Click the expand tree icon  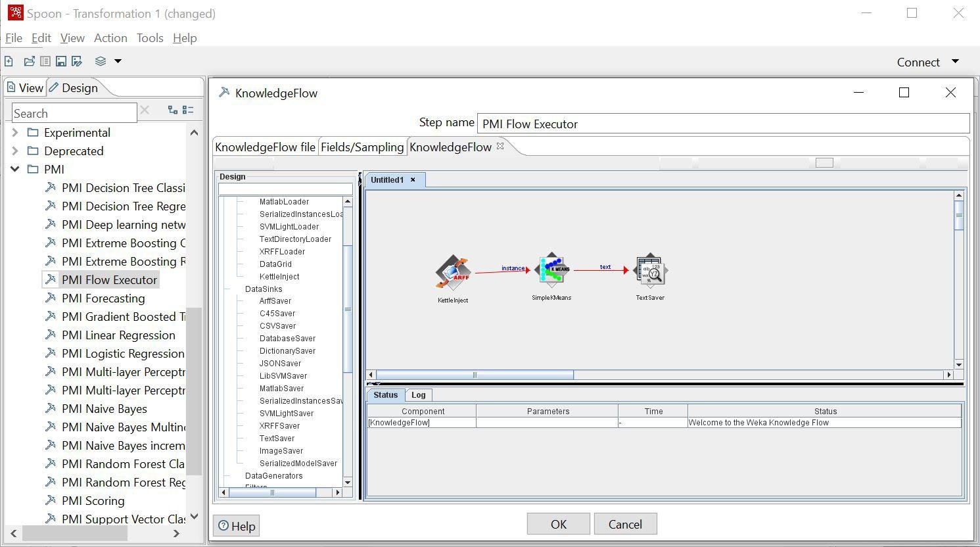[173, 110]
